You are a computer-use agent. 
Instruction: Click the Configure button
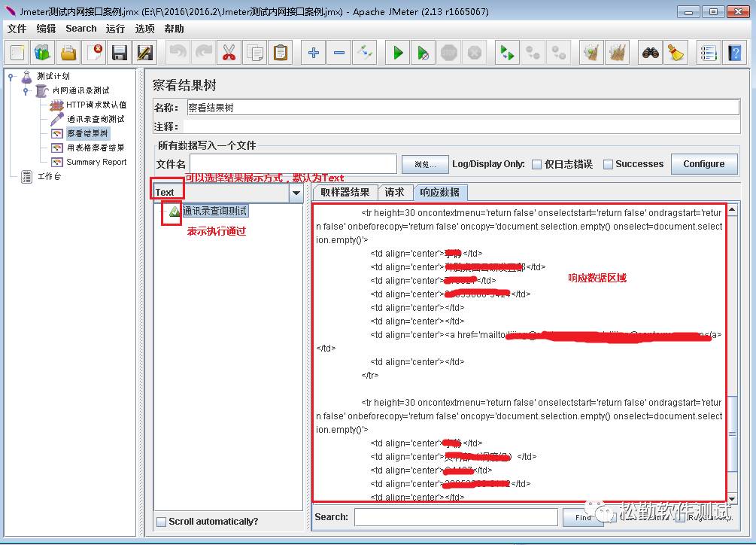[704, 164]
